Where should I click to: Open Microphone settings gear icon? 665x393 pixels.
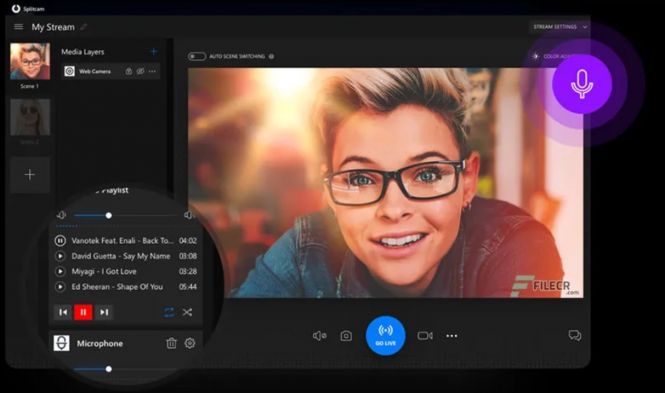190,343
